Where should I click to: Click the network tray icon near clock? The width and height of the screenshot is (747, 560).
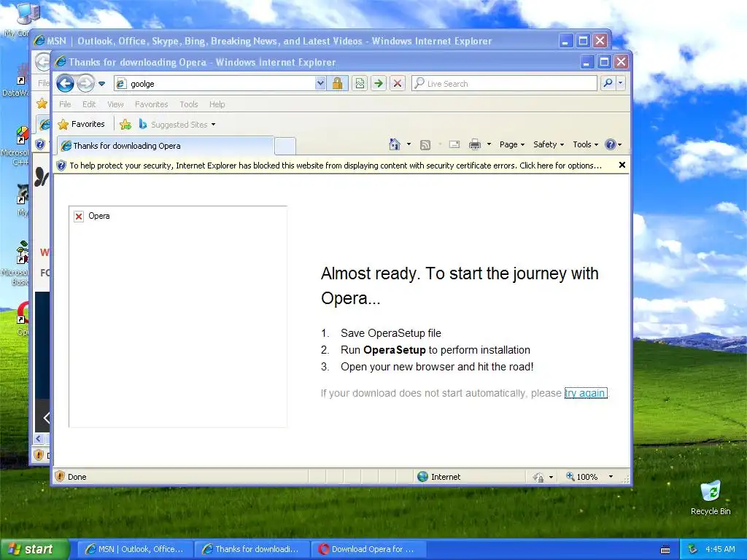[693, 549]
